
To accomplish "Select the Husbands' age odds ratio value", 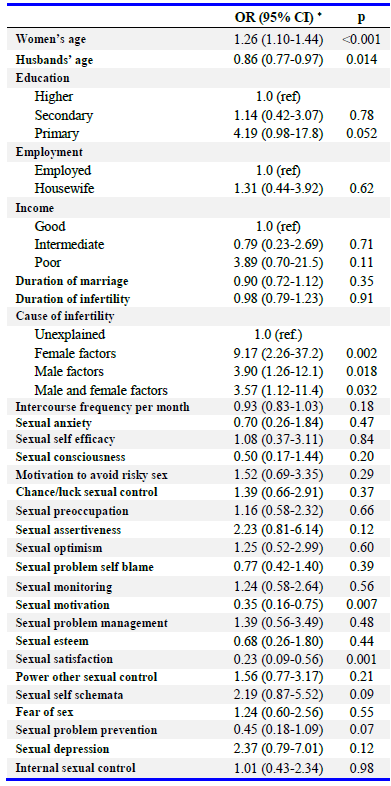I will 279,60.
